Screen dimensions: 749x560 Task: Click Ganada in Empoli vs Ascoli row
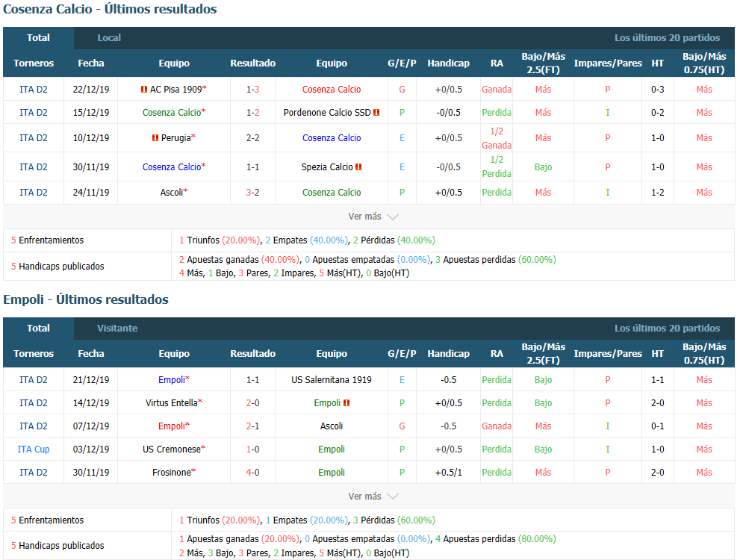tap(497, 426)
